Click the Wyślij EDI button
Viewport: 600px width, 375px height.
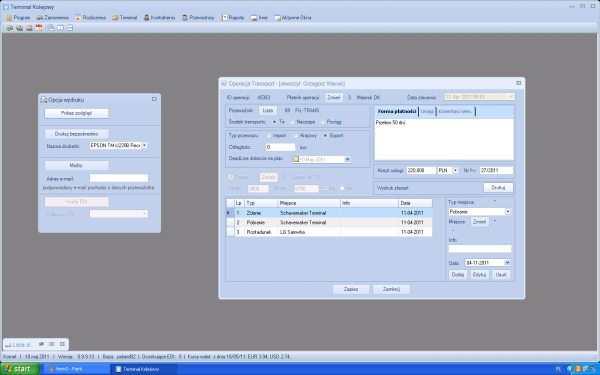pyautogui.click(x=77, y=202)
